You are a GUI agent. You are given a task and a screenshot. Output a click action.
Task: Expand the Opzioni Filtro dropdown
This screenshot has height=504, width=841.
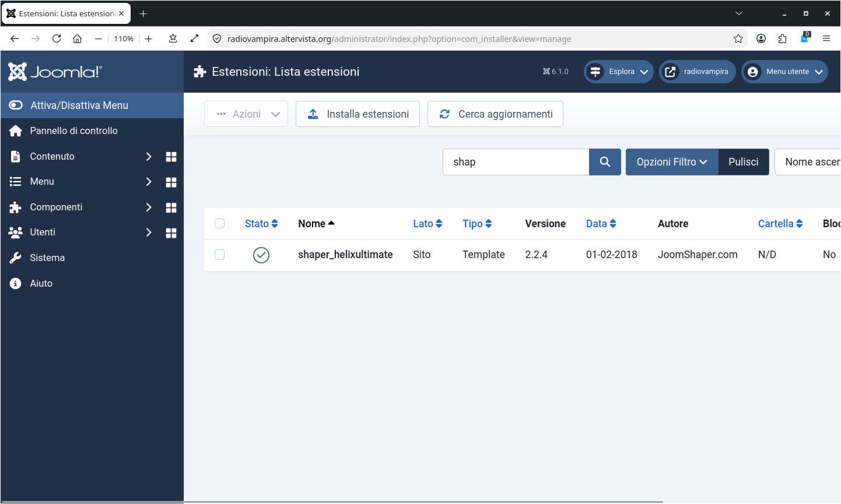(x=672, y=162)
